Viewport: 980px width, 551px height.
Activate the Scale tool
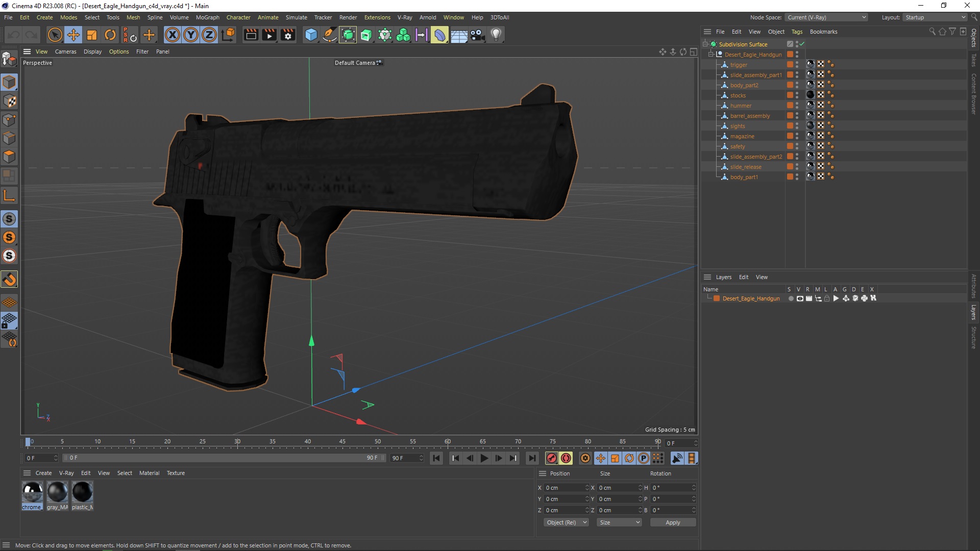coord(92,35)
